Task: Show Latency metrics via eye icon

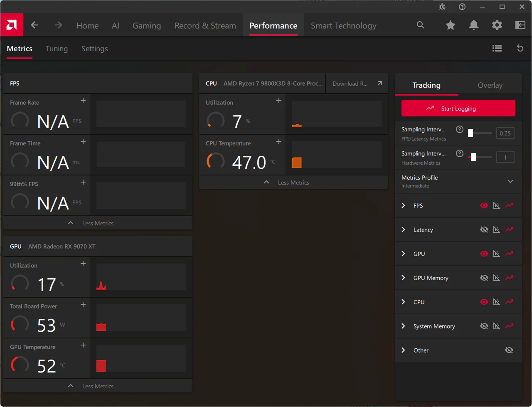Action: [484, 229]
